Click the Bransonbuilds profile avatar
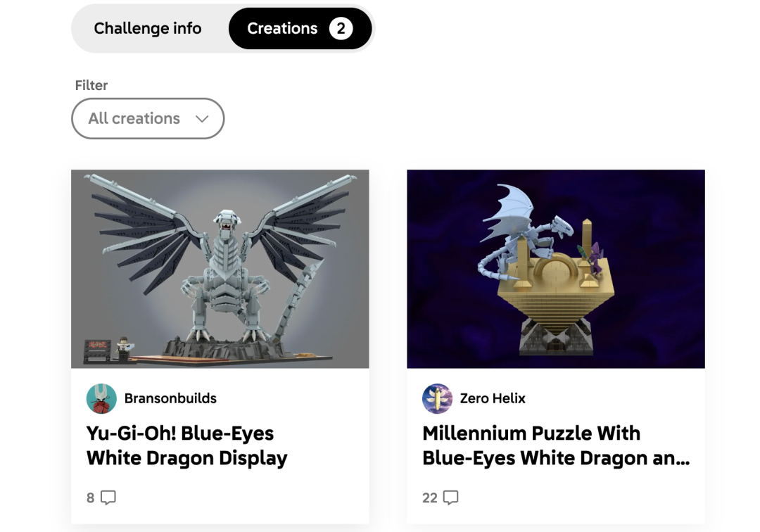Viewport: 760px width, 532px height. tap(101, 399)
